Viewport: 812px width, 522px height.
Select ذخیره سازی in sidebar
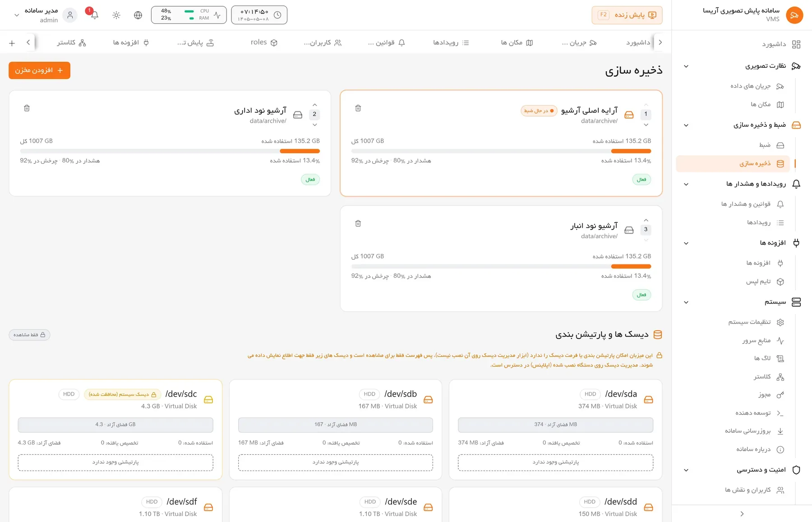[x=733, y=164]
